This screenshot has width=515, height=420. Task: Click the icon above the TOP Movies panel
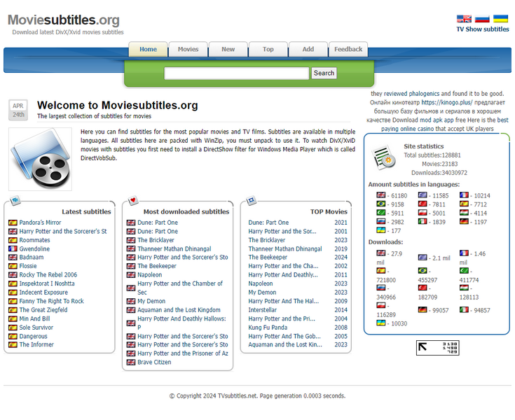[x=252, y=201]
